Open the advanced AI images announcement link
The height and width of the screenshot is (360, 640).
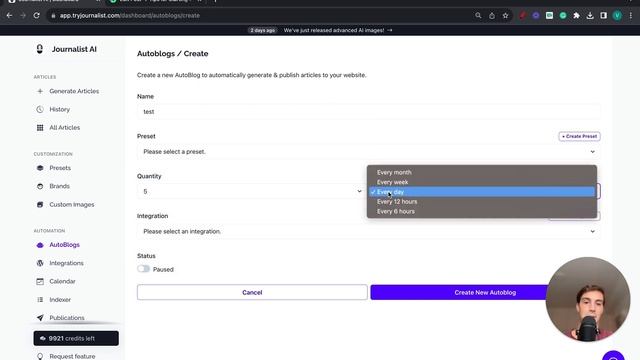(338, 30)
